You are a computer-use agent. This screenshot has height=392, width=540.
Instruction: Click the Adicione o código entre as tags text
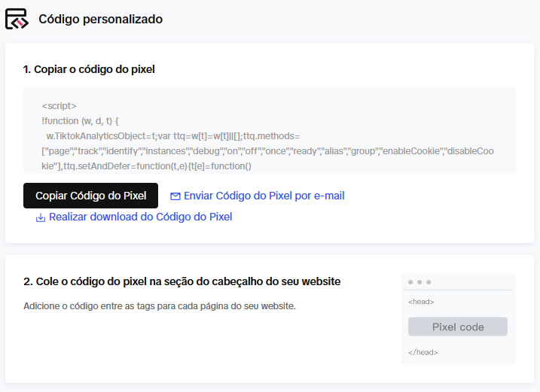coord(160,306)
